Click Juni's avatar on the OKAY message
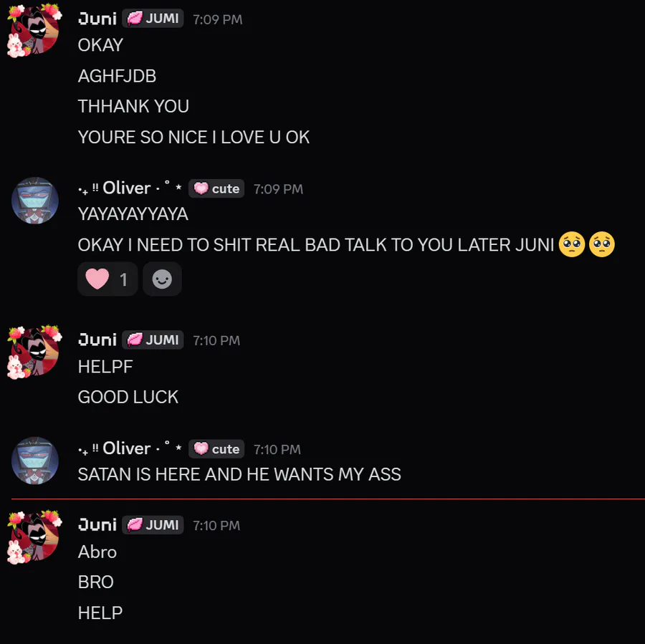 [x=34, y=29]
